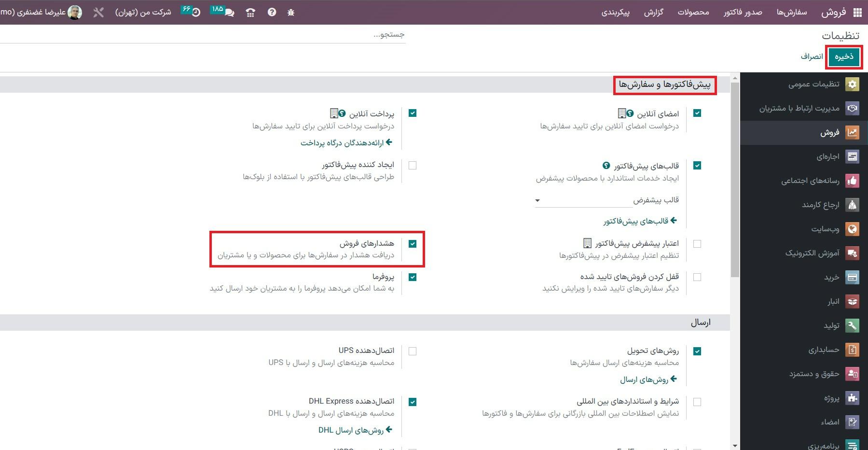Toggle the هشدارهای فروش checkbox
Image resolution: width=868 pixels, height=450 pixels.
[x=413, y=244]
